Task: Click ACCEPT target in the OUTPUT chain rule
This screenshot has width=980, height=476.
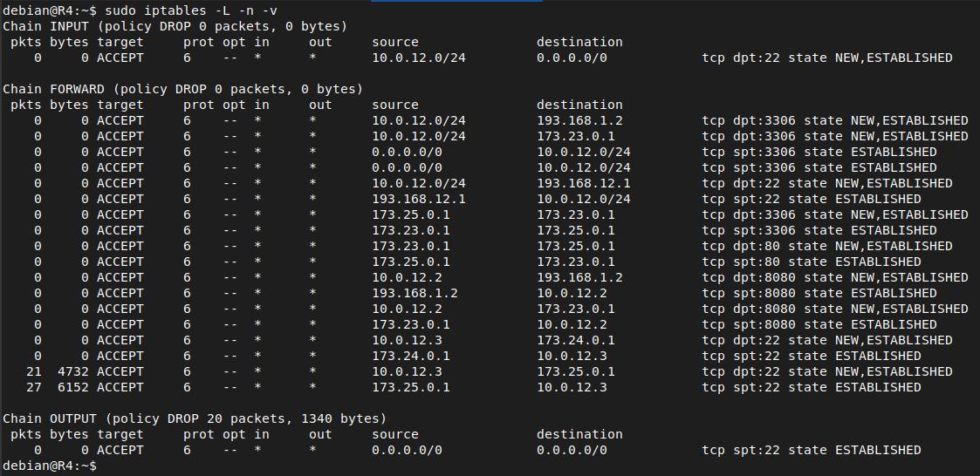Action: click(120, 450)
